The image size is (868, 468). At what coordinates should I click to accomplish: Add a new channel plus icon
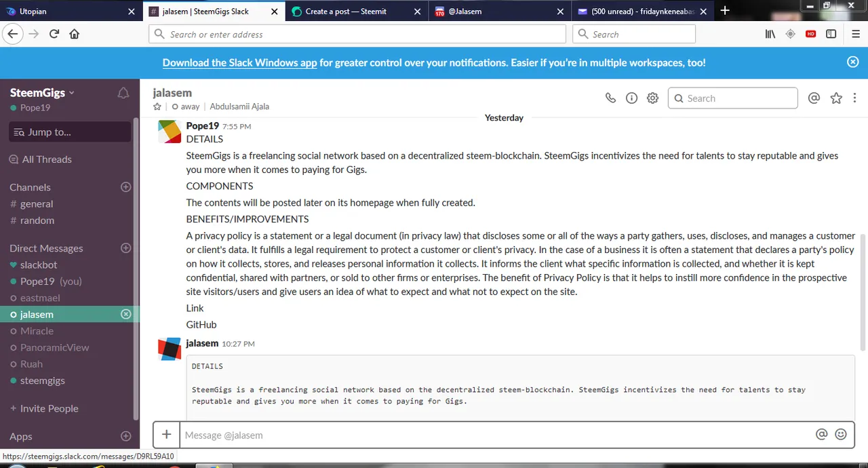click(x=125, y=187)
